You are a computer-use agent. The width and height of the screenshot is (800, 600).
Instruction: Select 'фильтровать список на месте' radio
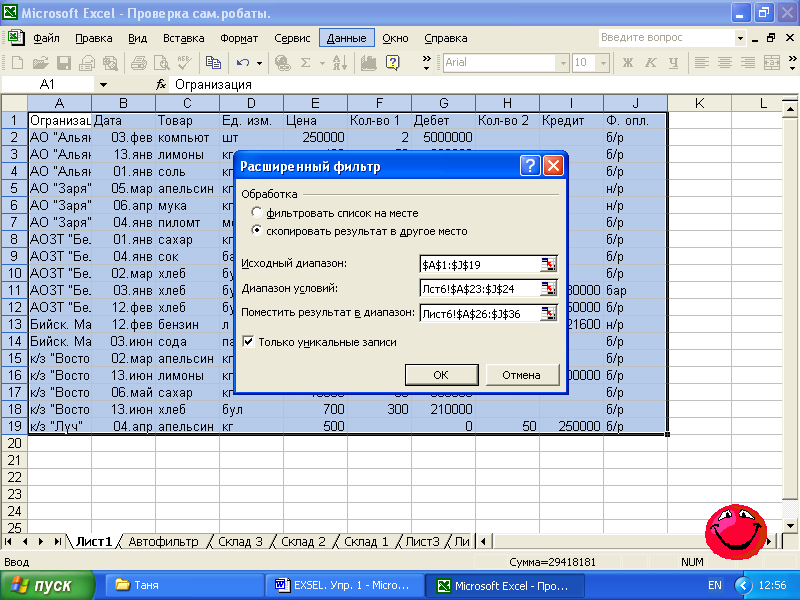257,212
